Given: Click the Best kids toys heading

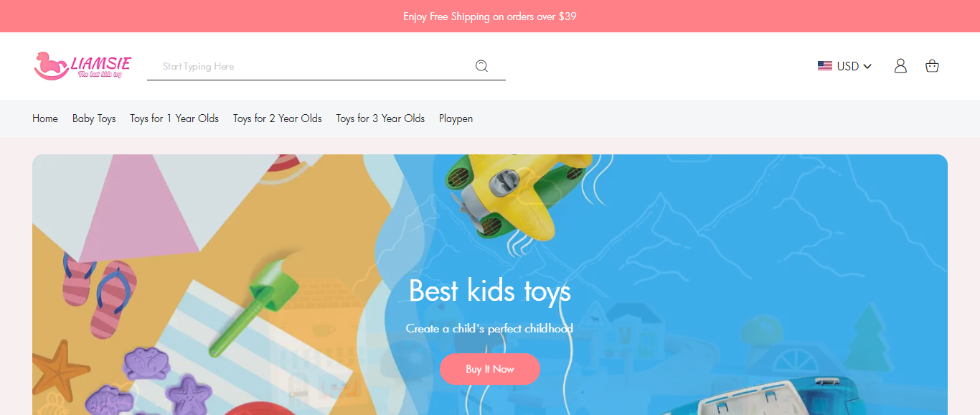Looking at the screenshot, I should [x=490, y=291].
